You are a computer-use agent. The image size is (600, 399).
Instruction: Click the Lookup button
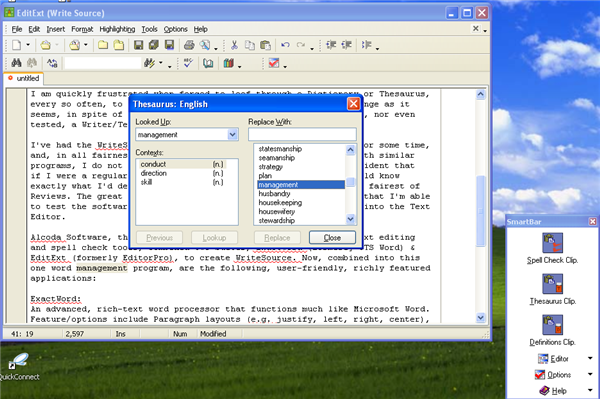pyautogui.click(x=214, y=238)
